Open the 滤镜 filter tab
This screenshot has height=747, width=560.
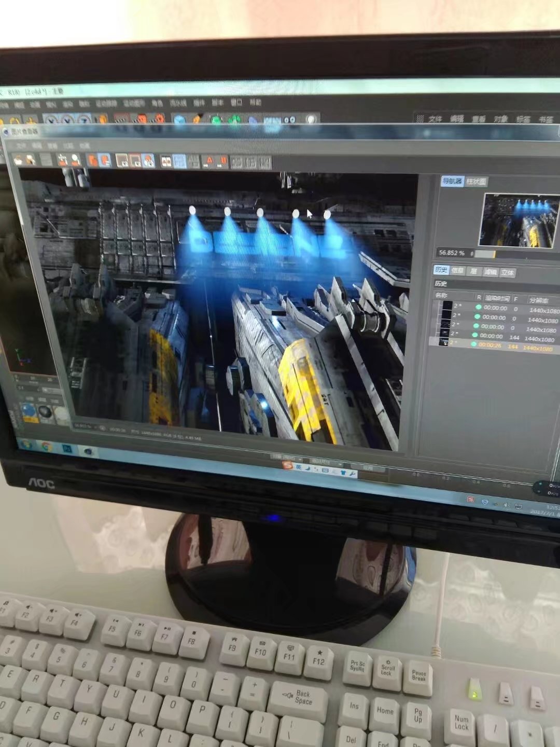click(x=490, y=272)
